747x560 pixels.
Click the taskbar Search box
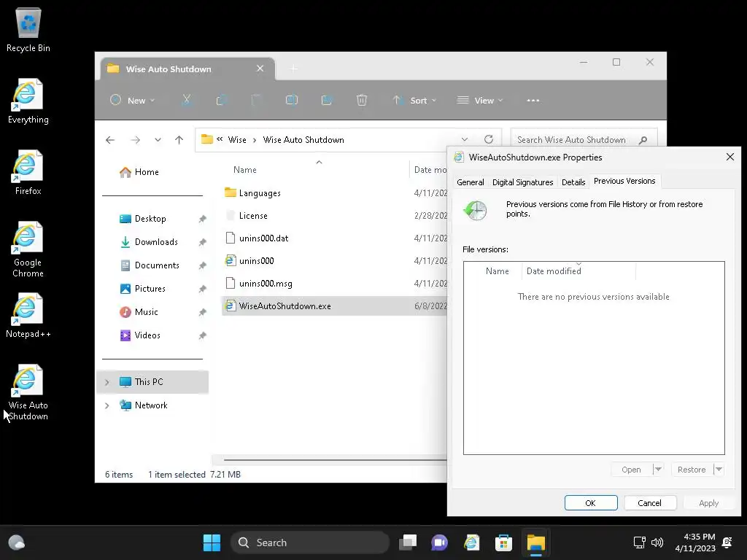309,542
